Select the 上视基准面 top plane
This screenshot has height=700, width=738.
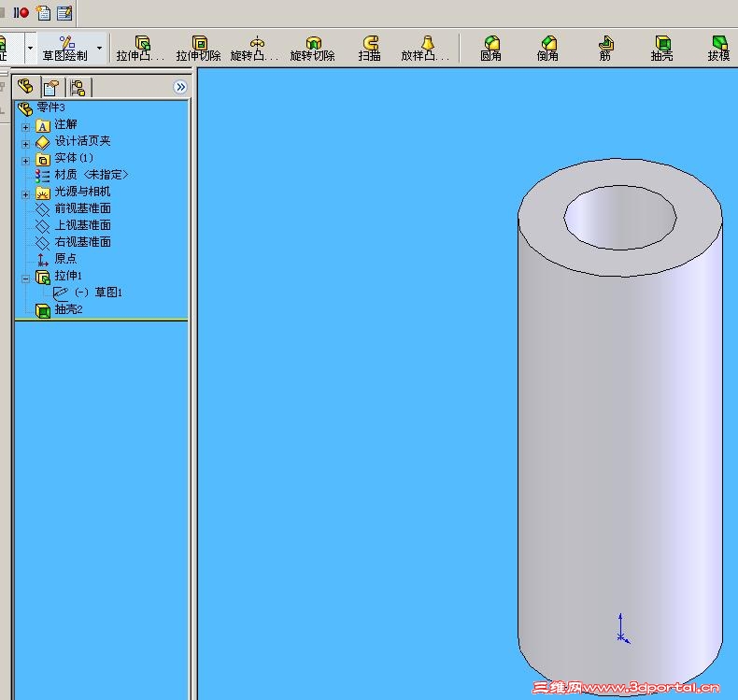(83, 225)
